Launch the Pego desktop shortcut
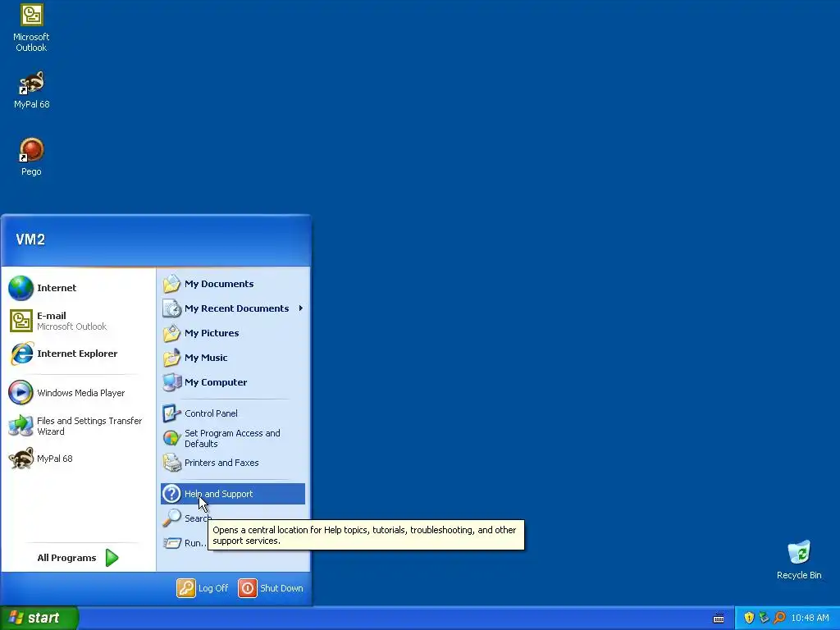Viewport: 840px width, 630px height. (x=31, y=157)
